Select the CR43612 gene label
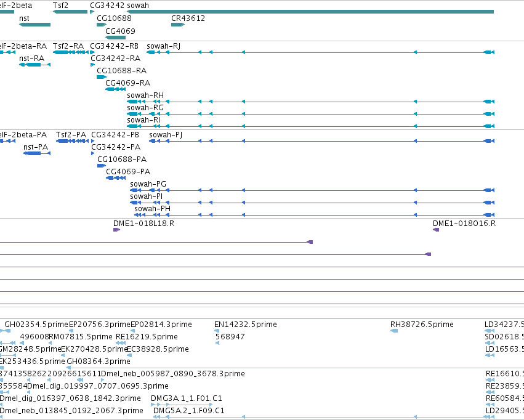 pos(188,18)
